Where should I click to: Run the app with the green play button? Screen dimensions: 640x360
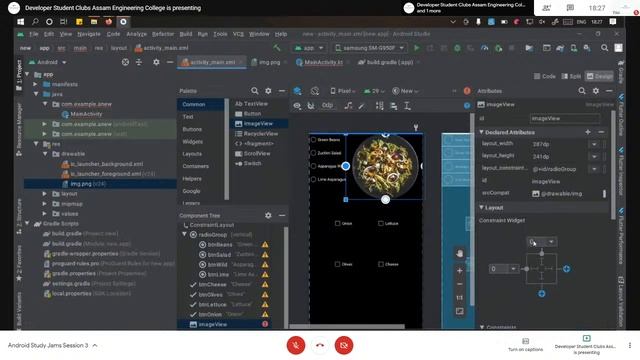click(416, 48)
